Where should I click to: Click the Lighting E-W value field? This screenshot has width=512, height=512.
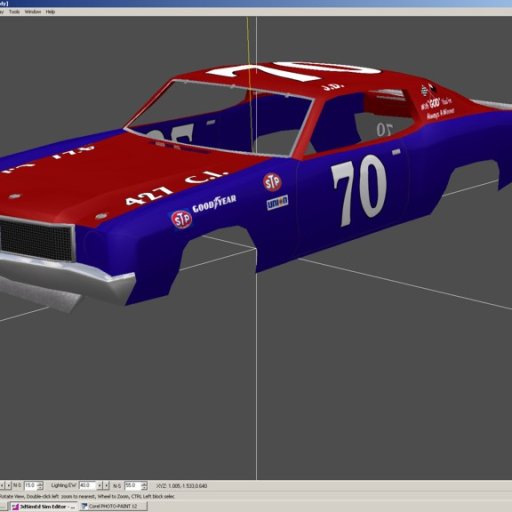tap(87, 485)
